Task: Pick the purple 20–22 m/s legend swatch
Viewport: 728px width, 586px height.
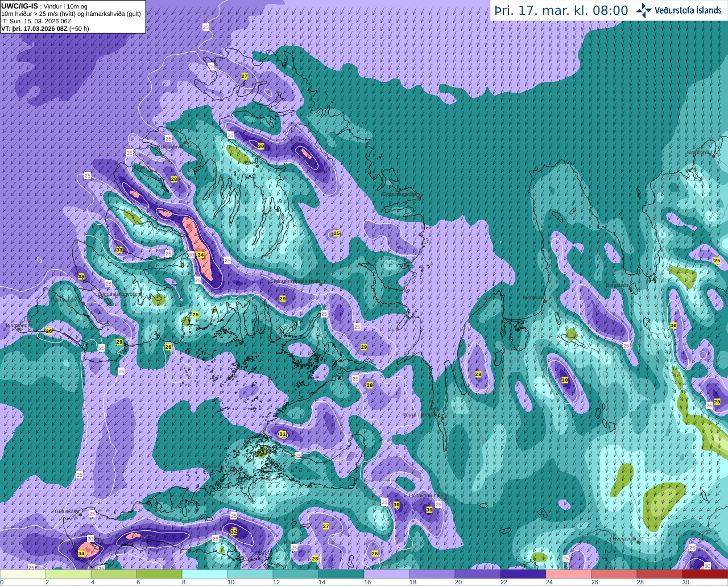Action: coord(478,575)
